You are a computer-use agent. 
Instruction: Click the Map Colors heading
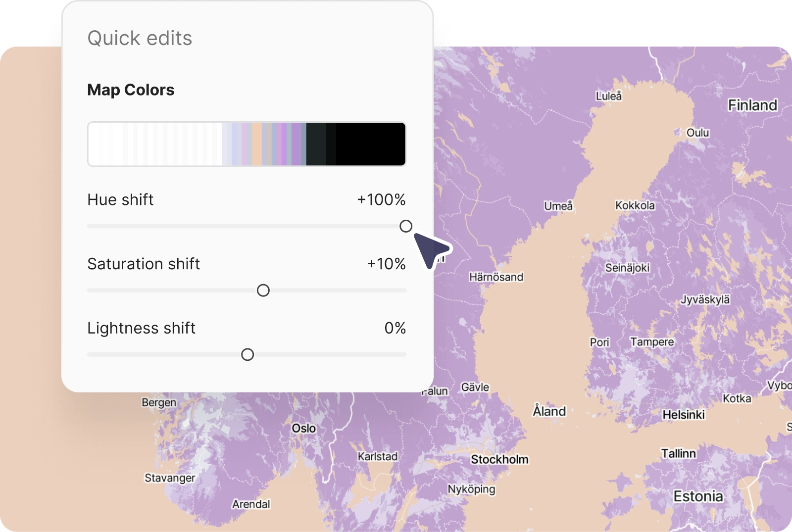[x=130, y=90]
